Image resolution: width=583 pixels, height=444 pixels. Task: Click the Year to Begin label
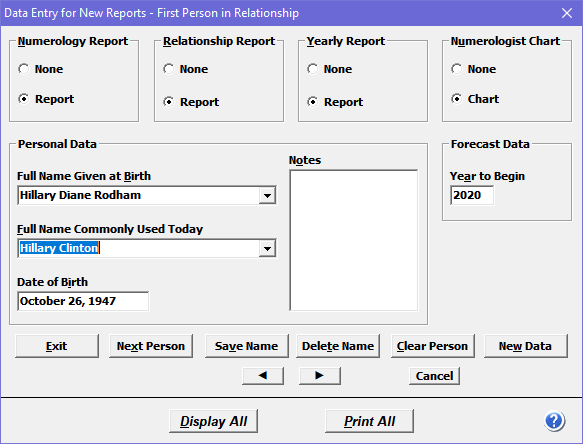point(487,176)
